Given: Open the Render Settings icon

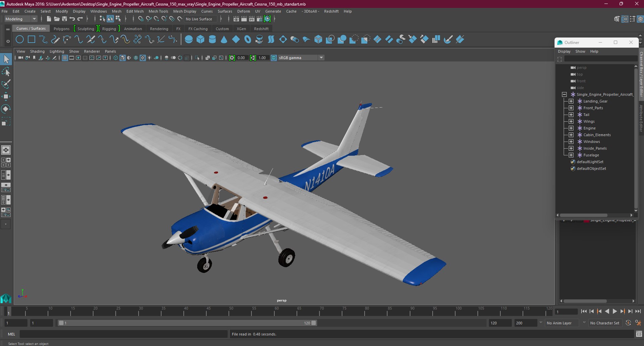Looking at the screenshot, I should point(260,19).
